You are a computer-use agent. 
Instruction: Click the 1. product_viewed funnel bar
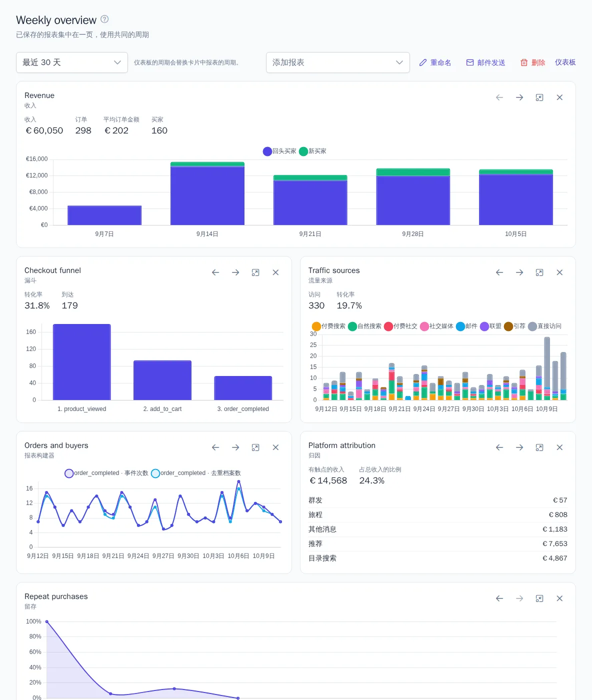(82, 362)
